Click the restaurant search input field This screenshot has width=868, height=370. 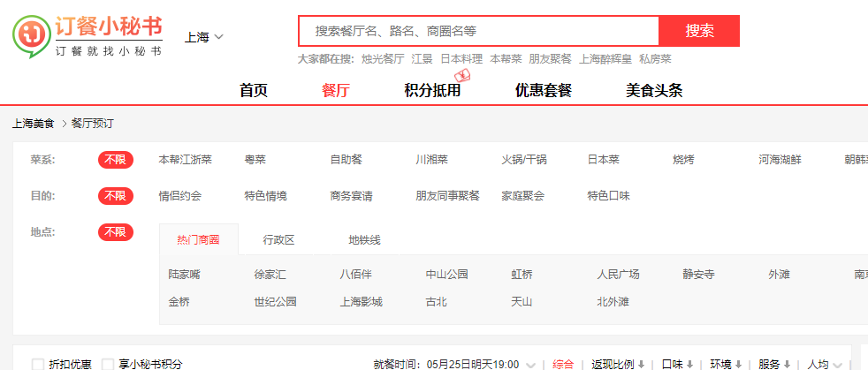pyautogui.click(x=478, y=31)
